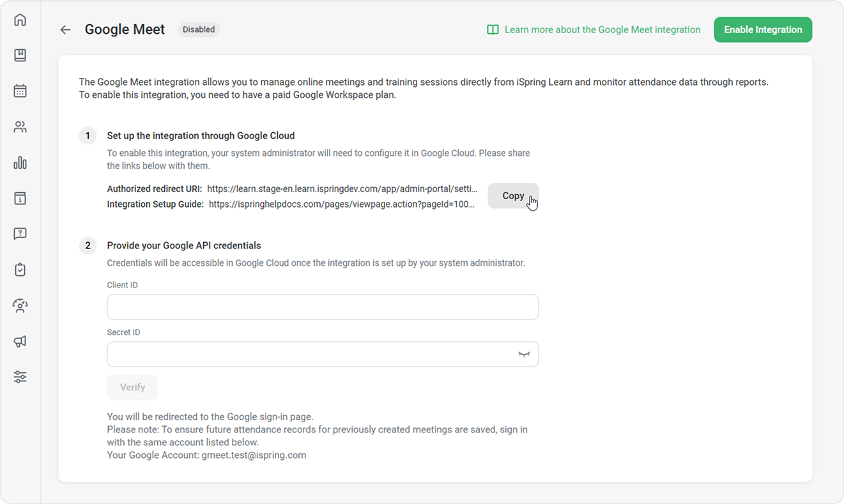Screen dimensions: 844x504
Task: Open the megaphone announcements icon
Action: coord(20,341)
